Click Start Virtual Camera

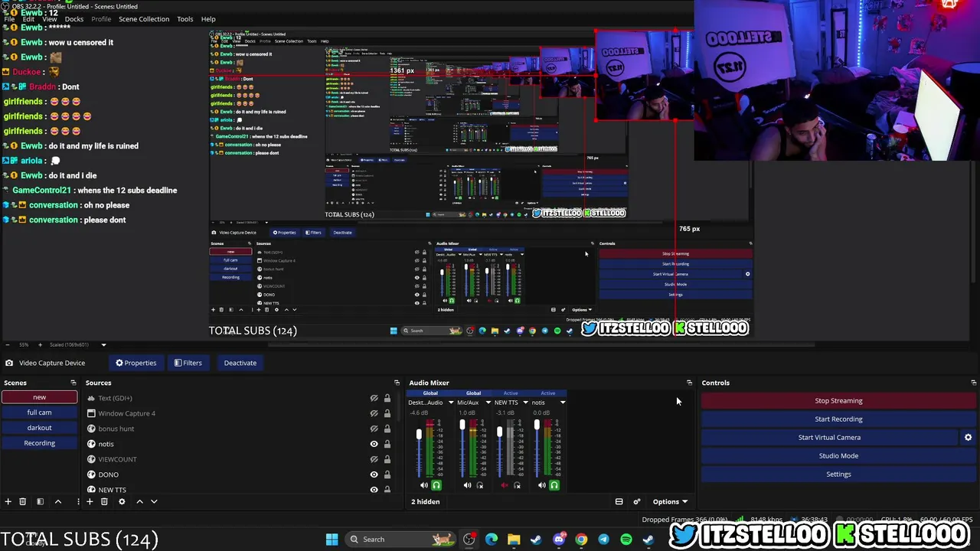829,437
